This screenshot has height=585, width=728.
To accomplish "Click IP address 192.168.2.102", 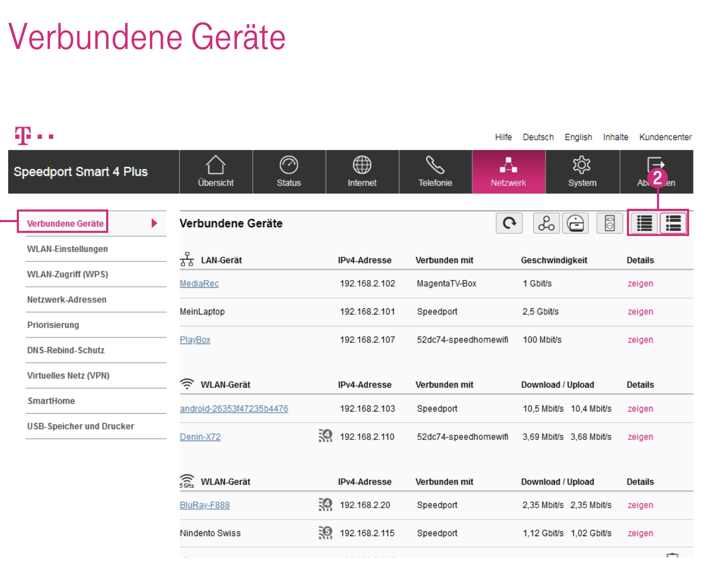I will pyautogui.click(x=367, y=283).
